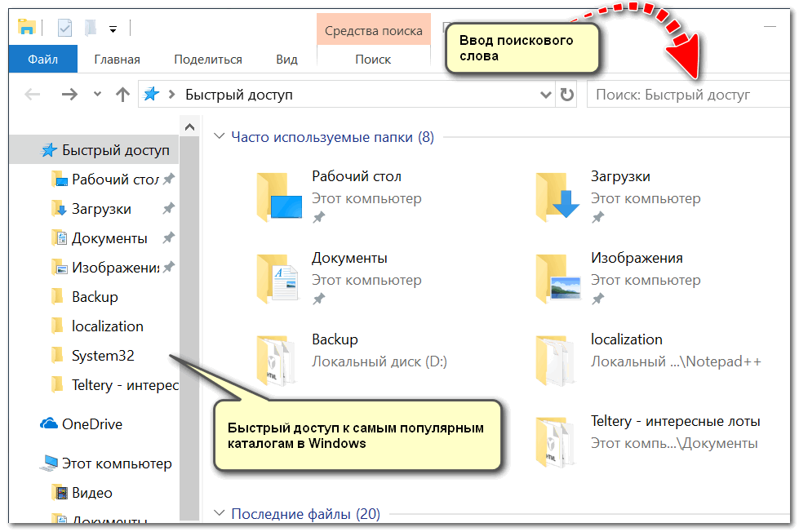
Task: Go up one folder level arrow
Action: coord(122,95)
